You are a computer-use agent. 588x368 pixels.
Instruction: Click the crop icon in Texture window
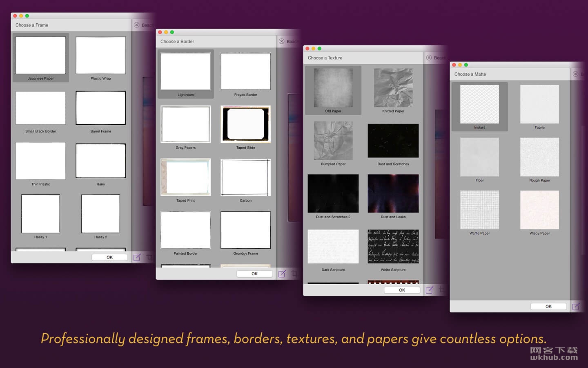[441, 290]
